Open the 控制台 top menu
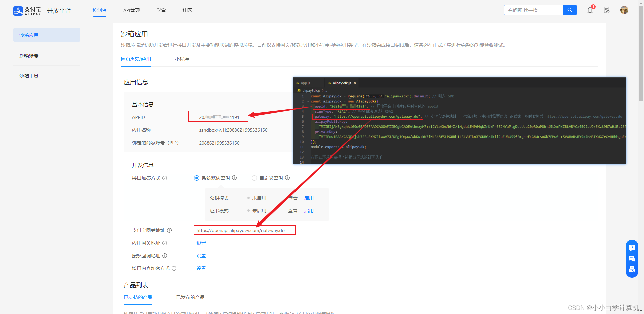The width and height of the screenshot is (644, 314). pos(100,10)
